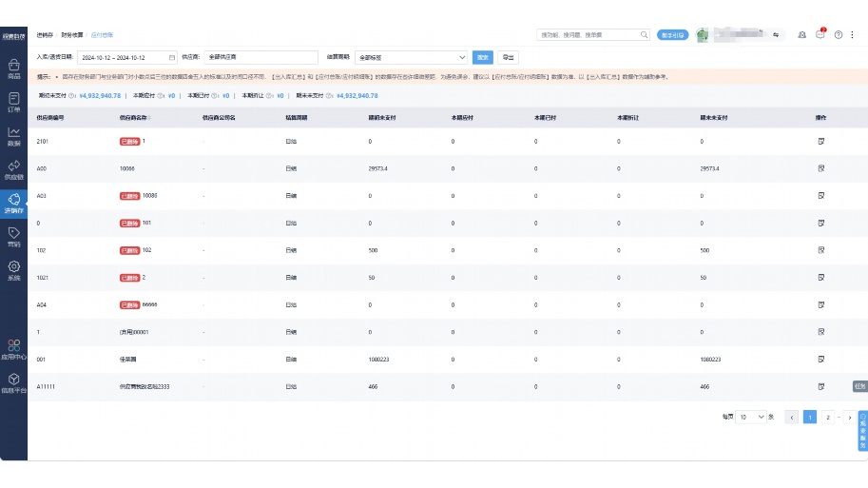The height and width of the screenshot is (488, 868).
Task: Open 应用中心 app center
Action: (13, 349)
